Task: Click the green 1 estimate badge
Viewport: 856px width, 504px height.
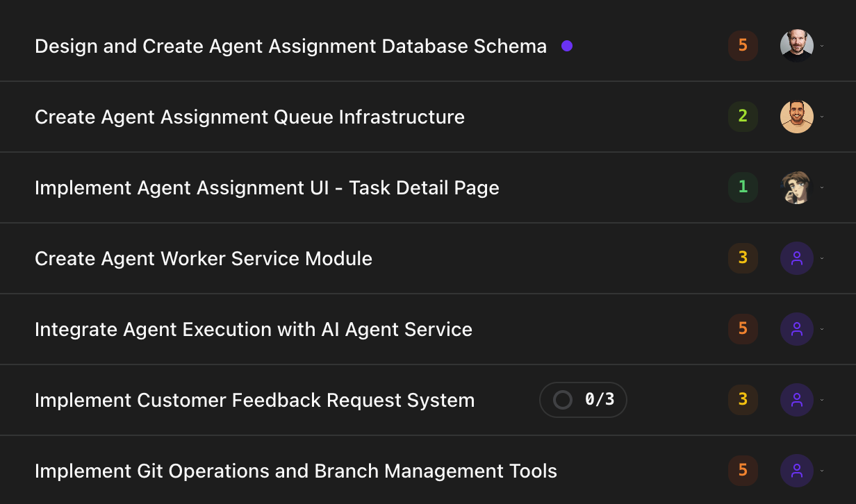Action: click(743, 187)
